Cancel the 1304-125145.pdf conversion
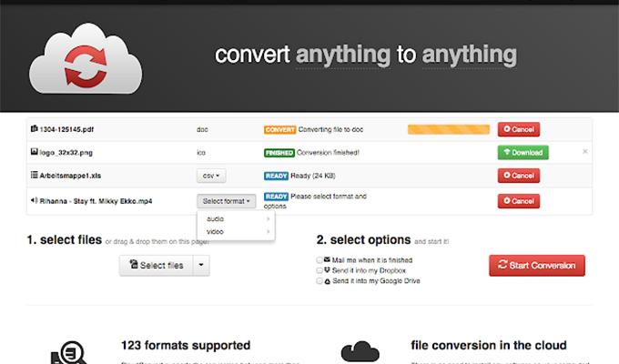619x364 pixels. point(519,129)
